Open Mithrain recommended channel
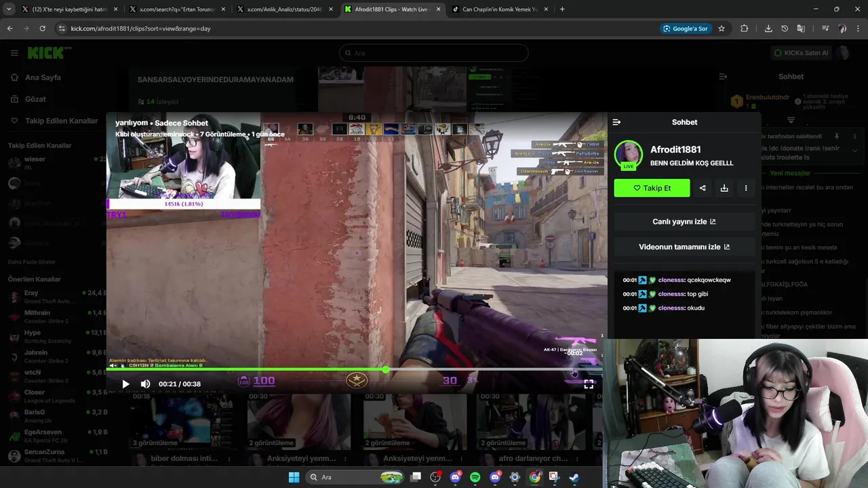The height and width of the screenshot is (488, 868). point(54,317)
